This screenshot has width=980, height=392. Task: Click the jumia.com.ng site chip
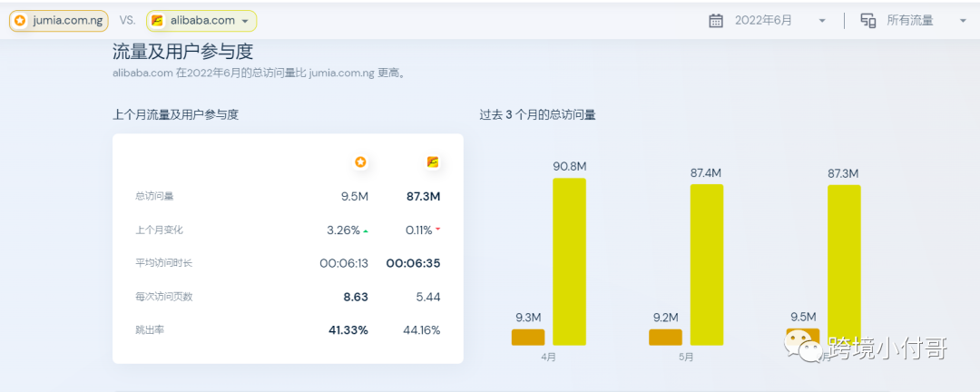tap(59, 21)
